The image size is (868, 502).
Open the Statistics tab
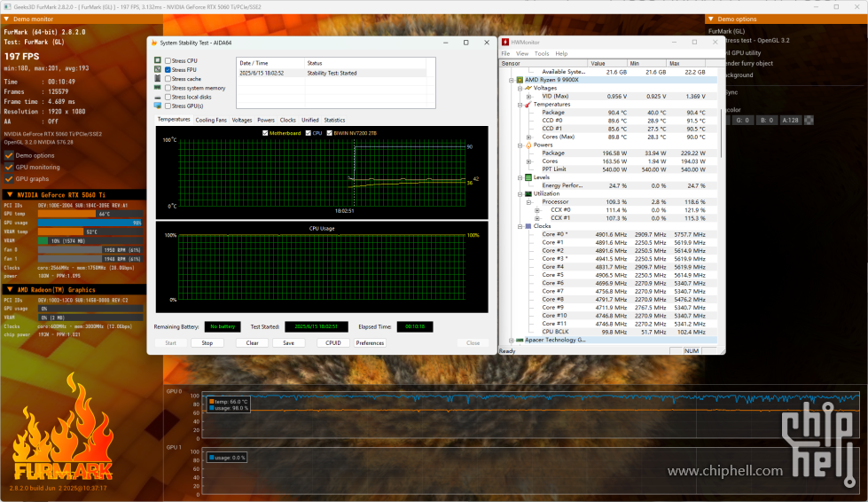pos(334,120)
